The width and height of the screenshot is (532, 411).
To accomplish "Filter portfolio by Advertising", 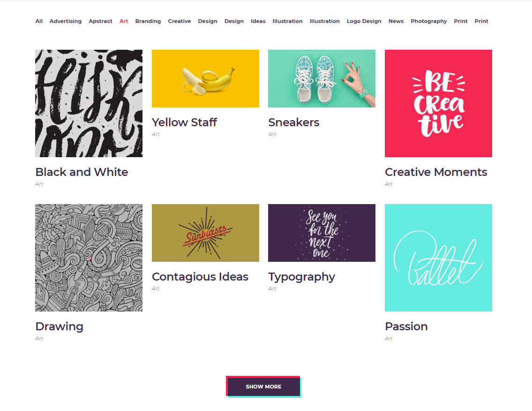I will tap(66, 21).
